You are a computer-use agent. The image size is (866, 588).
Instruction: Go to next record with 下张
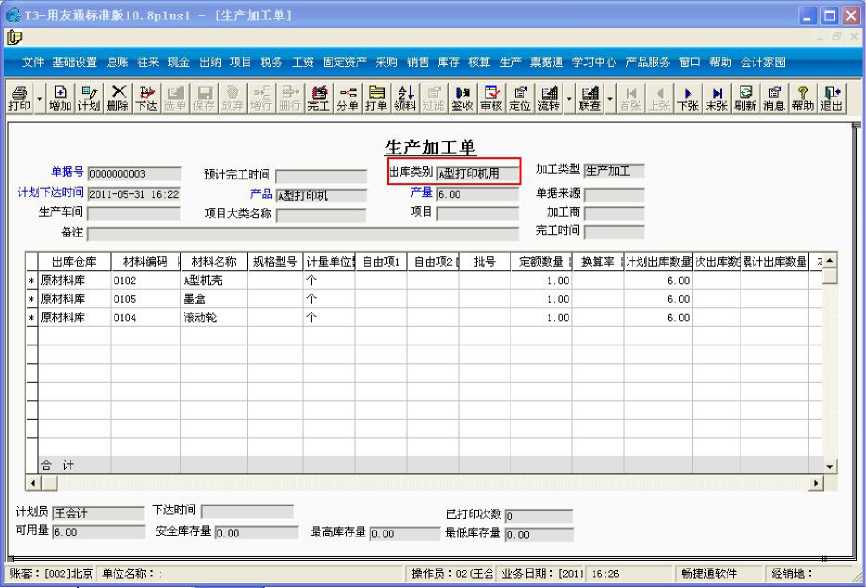point(688,98)
